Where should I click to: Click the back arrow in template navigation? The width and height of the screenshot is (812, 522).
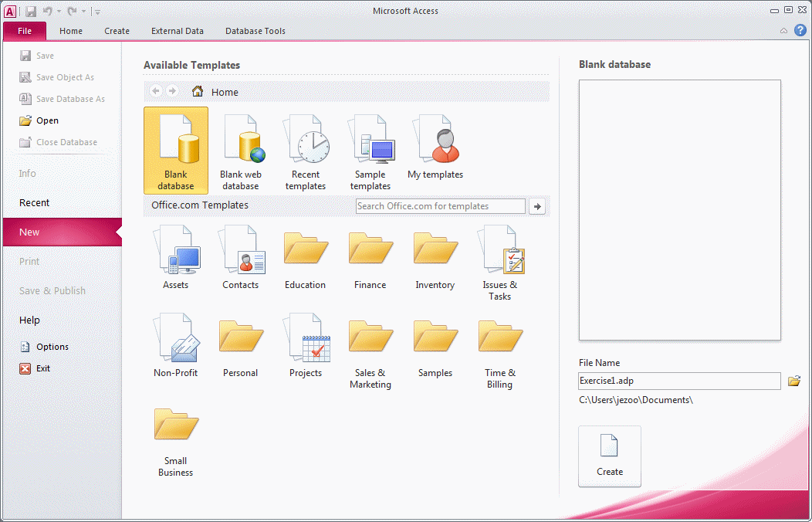156,91
